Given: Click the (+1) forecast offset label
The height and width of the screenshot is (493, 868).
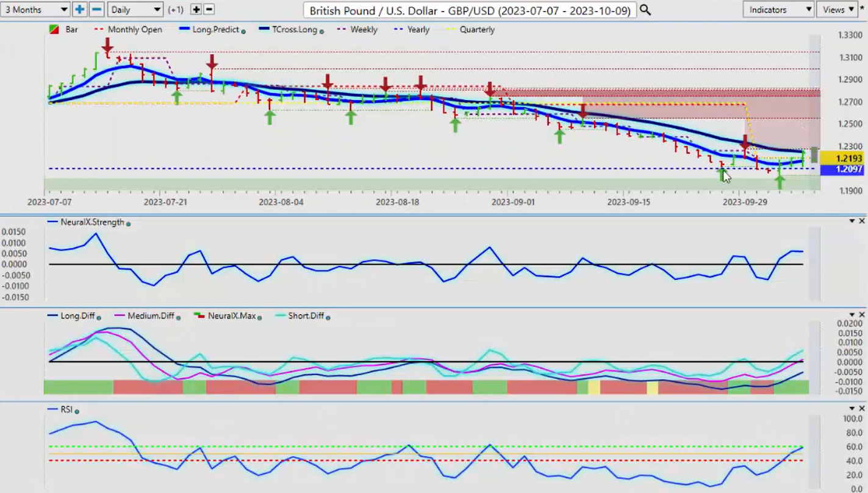Looking at the screenshot, I should click(x=176, y=10).
